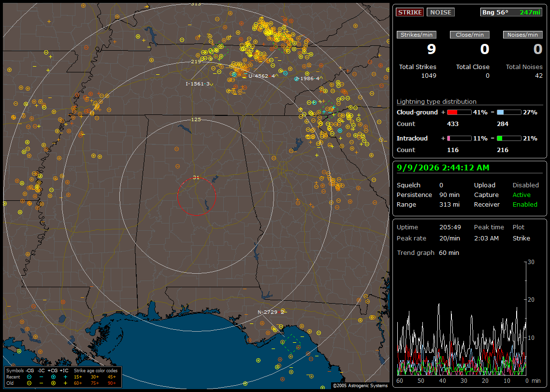
Task: Click the 219 range ring label
Action: 196,61
